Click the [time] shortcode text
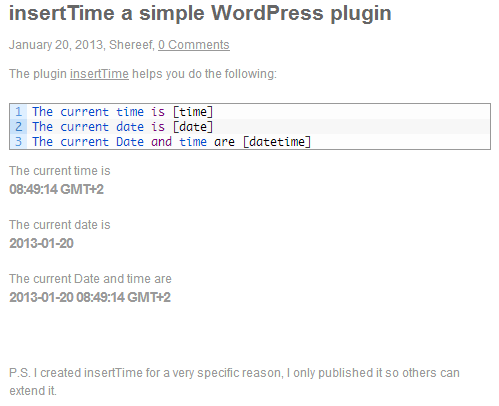The image size is (499, 406). tap(193, 112)
